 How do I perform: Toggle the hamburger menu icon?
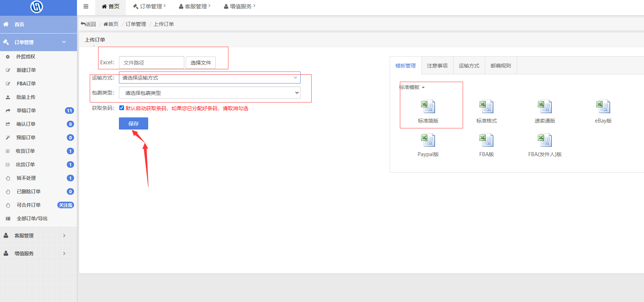click(86, 7)
